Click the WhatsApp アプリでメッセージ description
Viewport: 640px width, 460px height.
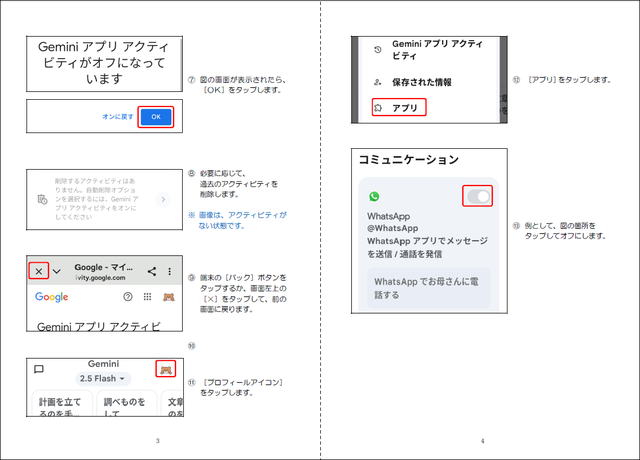coord(427,247)
